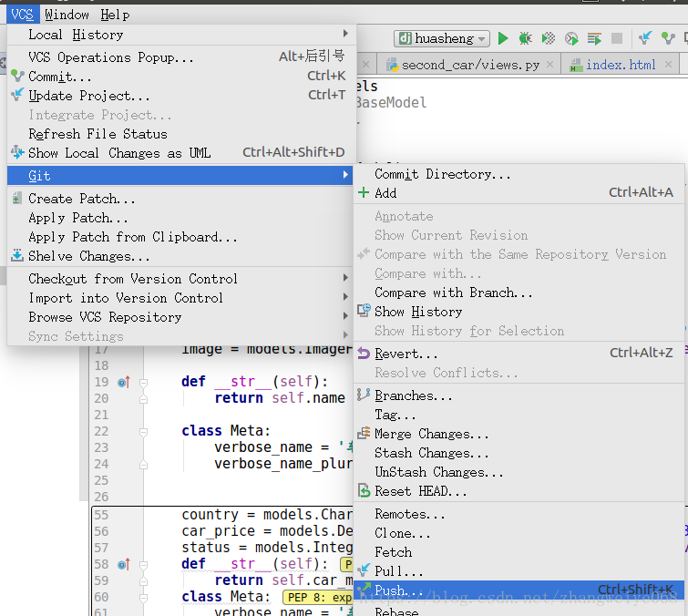Expand Checkout from Version Control submenu

(181, 279)
